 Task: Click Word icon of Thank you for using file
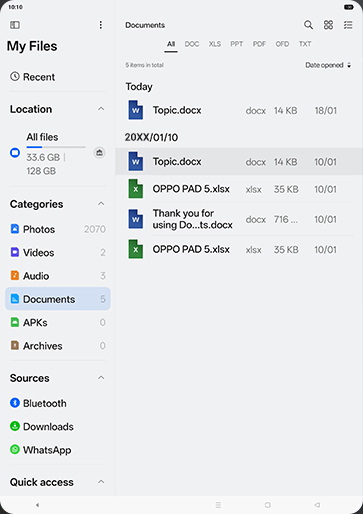pos(136,219)
